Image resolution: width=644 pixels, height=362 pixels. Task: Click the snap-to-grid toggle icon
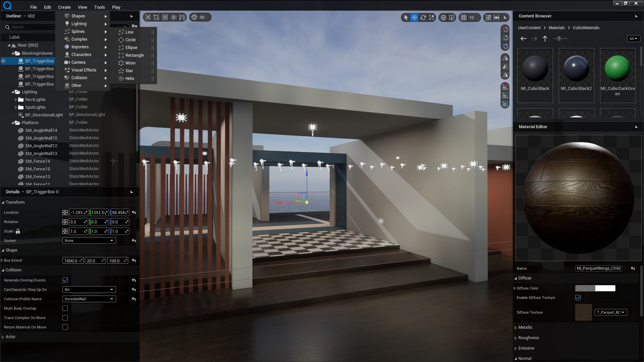point(464,17)
